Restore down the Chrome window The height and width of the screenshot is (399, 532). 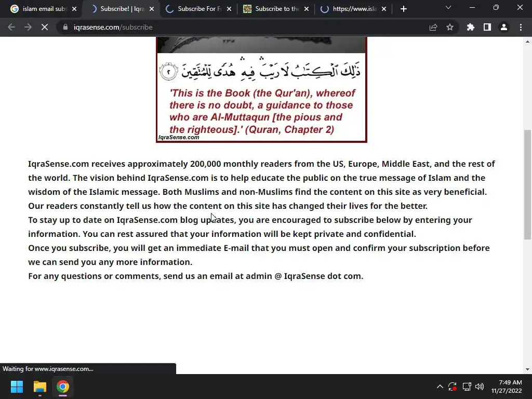pyautogui.click(x=496, y=7)
